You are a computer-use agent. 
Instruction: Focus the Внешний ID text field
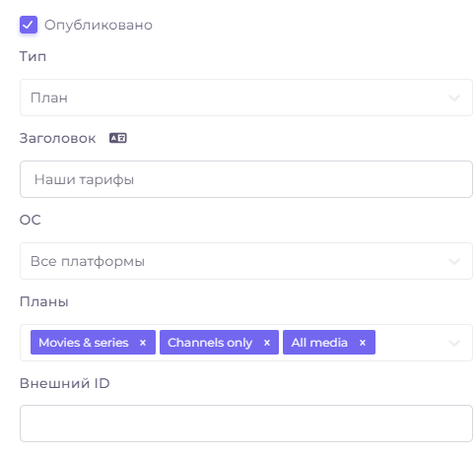pos(246,423)
